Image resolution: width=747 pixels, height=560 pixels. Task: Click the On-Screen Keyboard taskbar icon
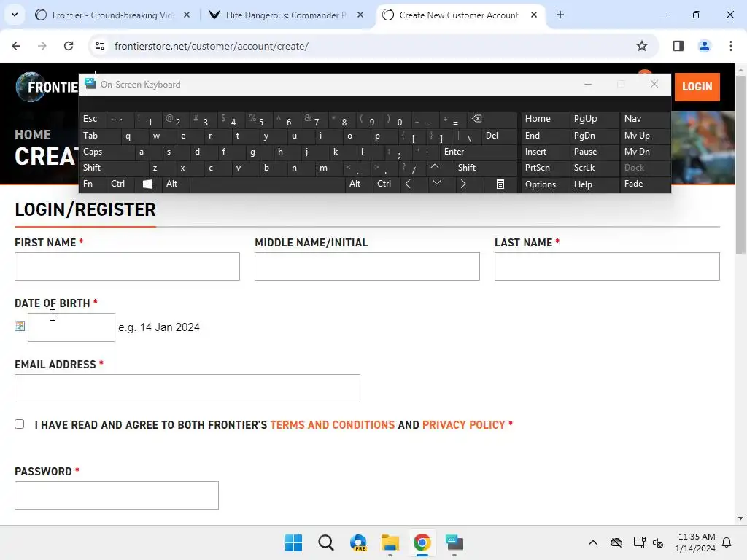[x=454, y=542]
